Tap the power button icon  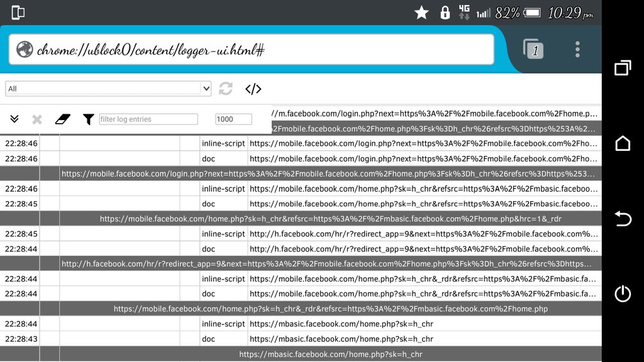623,293
